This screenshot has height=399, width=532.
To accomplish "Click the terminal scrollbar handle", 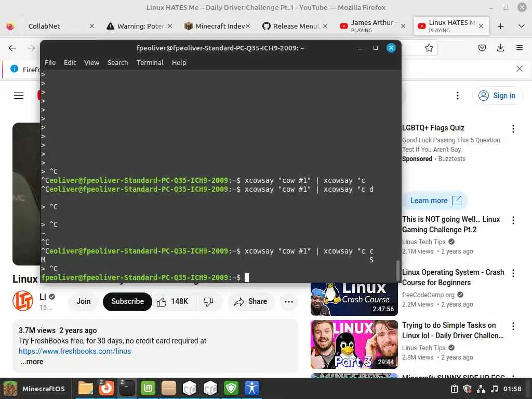I will [x=397, y=270].
